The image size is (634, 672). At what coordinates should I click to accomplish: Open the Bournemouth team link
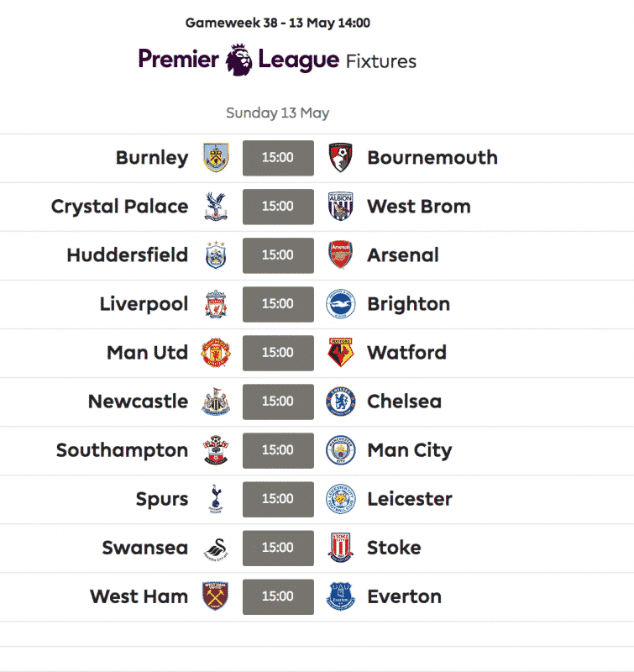(x=432, y=158)
